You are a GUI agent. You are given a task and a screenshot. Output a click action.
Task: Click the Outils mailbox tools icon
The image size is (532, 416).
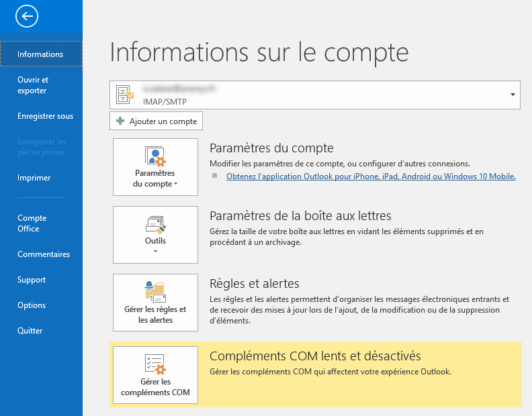tap(155, 224)
